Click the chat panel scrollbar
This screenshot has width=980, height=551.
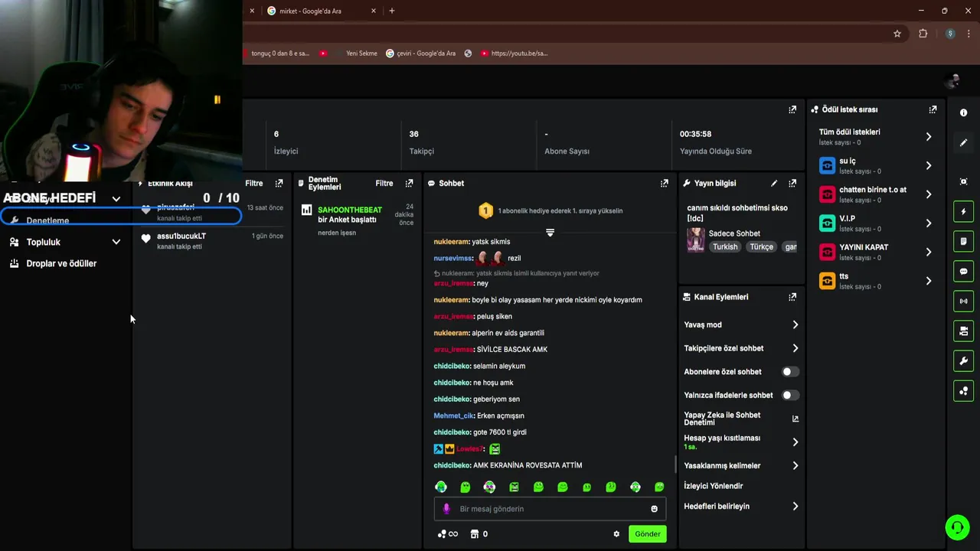(675, 464)
